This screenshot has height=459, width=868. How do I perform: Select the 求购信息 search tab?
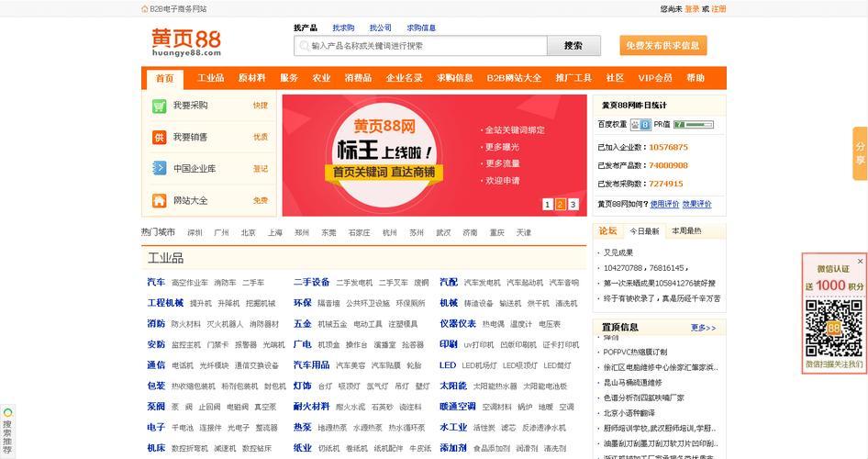421,28
